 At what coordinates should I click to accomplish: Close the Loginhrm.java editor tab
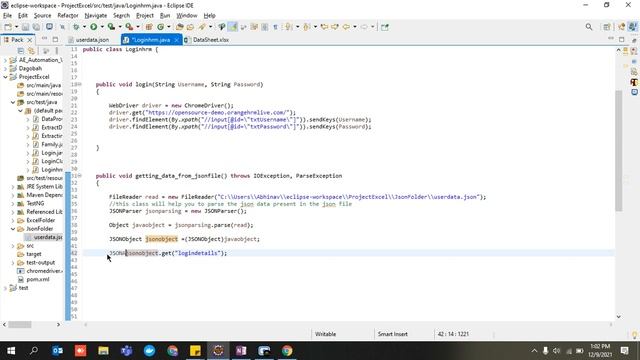click(176, 40)
